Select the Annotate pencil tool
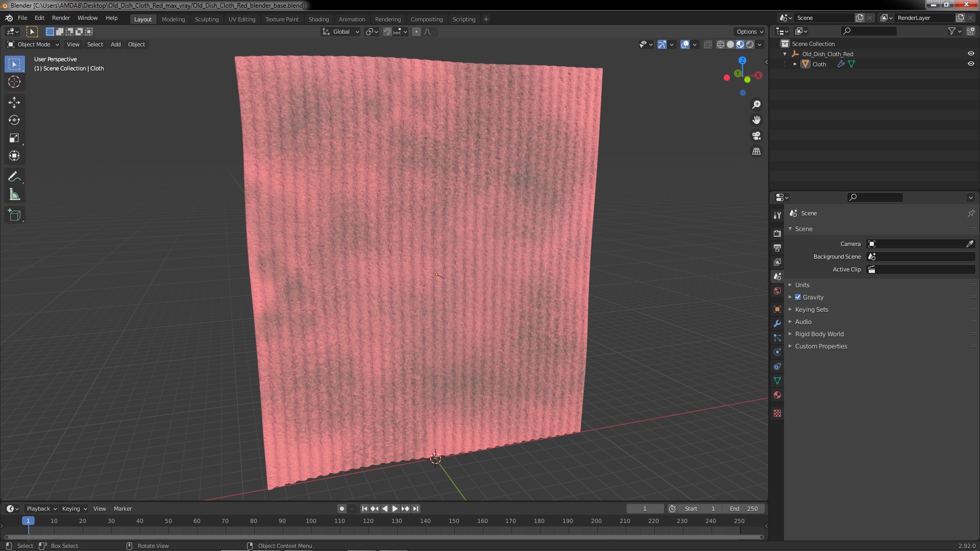 14,177
